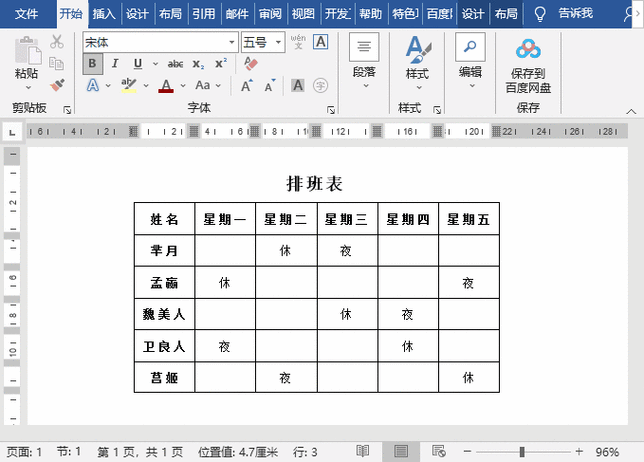Click the 星期三 table header cell

tap(346, 219)
